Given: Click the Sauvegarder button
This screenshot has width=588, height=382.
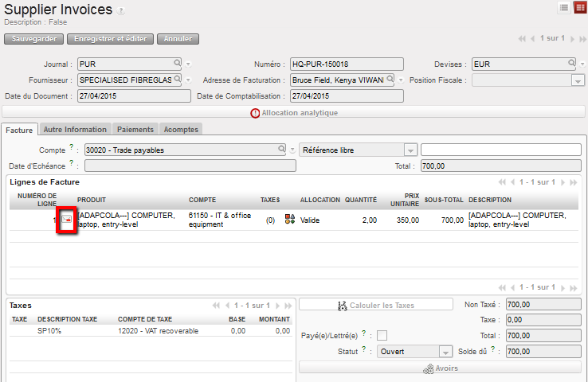Looking at the screenshot, I should 33,39.
